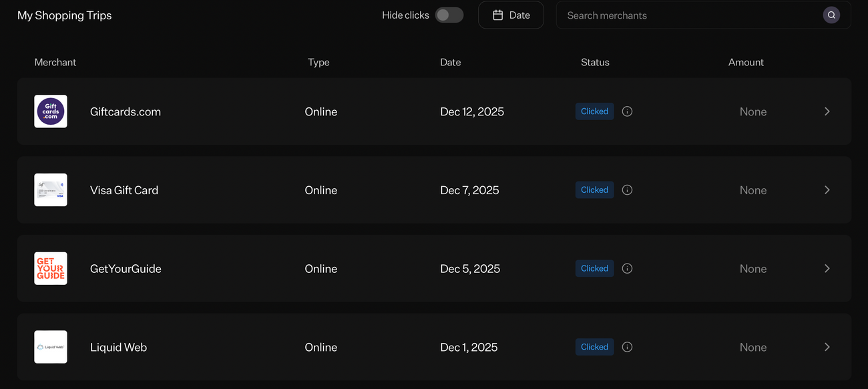Click the info icon on the Liquid Web row
The image size is (868, 389).
(x=626, y=346)
